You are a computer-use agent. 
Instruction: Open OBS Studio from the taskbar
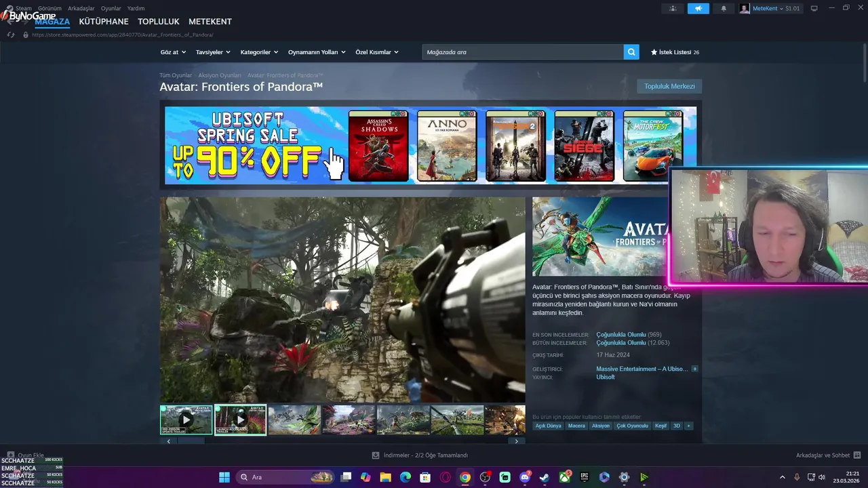point(485,477)
